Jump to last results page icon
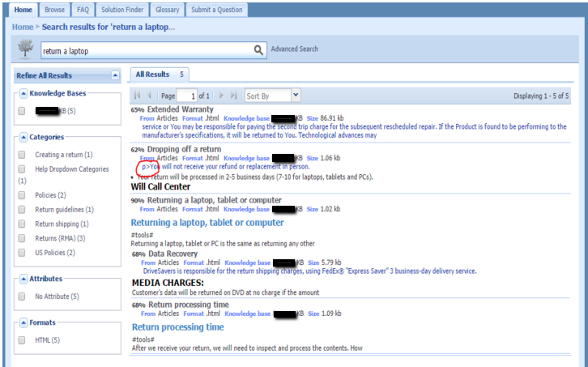Viewport: 588px width, 367px height. 233,96
